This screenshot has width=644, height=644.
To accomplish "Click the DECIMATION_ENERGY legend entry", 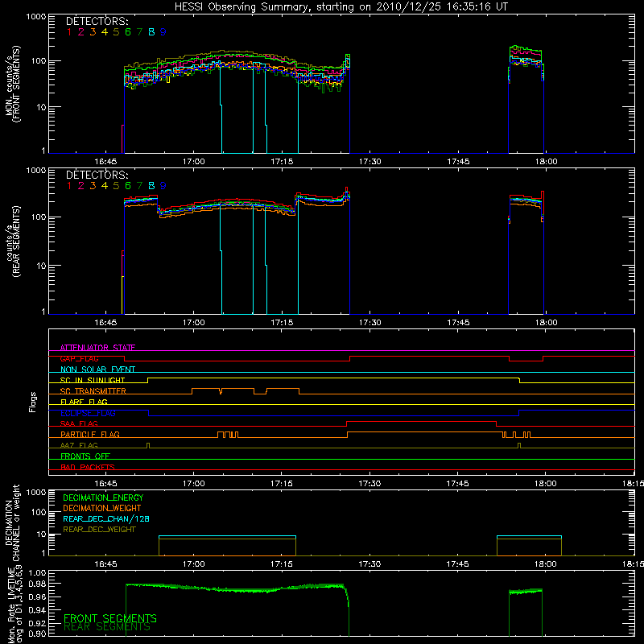I will (x=103, y=497).
